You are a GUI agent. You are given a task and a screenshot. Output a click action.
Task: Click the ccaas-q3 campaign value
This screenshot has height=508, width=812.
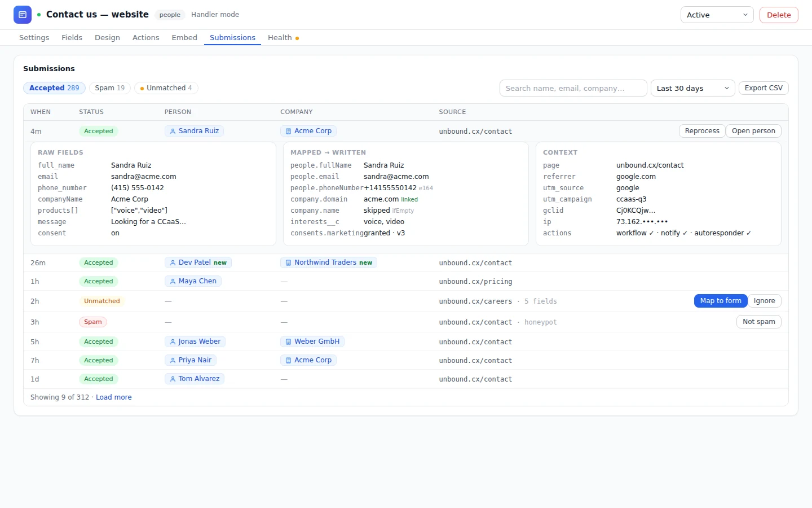632,199
